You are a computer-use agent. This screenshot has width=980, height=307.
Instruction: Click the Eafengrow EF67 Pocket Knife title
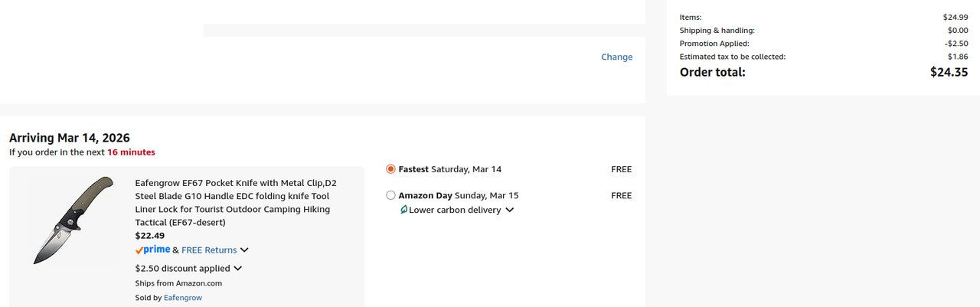coord(236,202)
